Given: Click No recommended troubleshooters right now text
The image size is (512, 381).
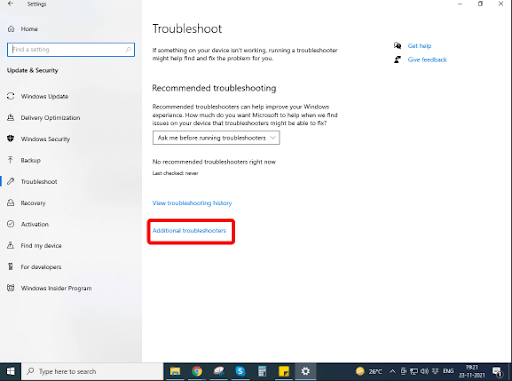Looking at the screenshot, I should (x=214, y=162).
